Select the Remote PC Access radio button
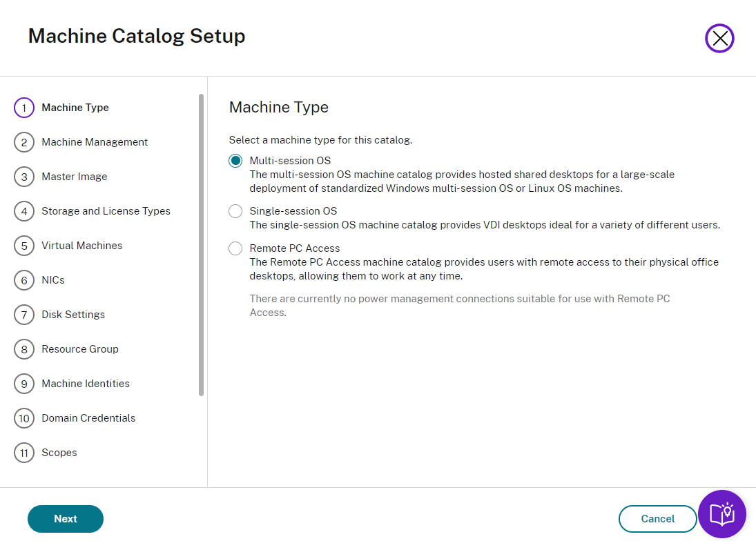This screenshot has width=756, height=541. (x=235, y=248)
